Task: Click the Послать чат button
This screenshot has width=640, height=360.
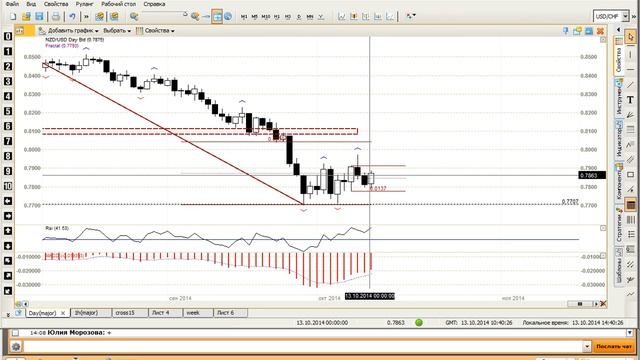Action: [x=613, y=347]
